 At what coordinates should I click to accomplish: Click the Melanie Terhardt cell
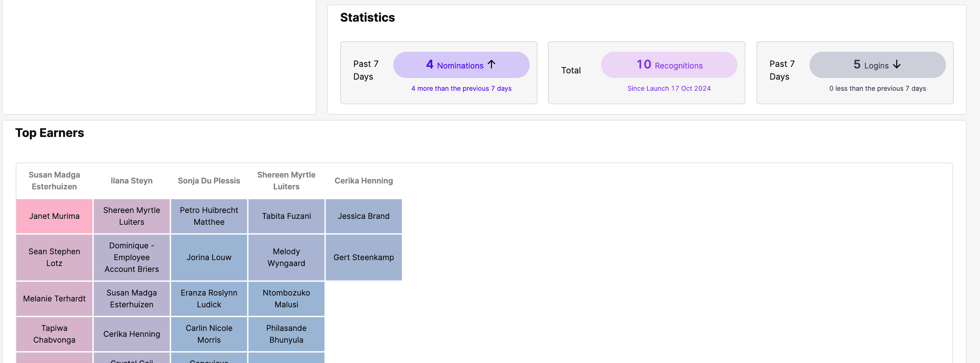(x=54, y=299)
